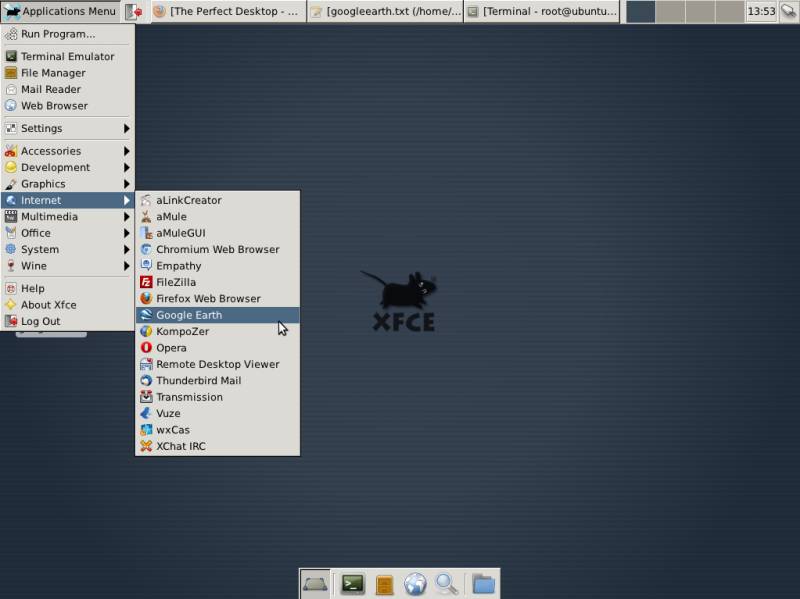Open File Manager from the Applications Menu
800x599 pixels.
pyautogui.click(x=67, y=73)
